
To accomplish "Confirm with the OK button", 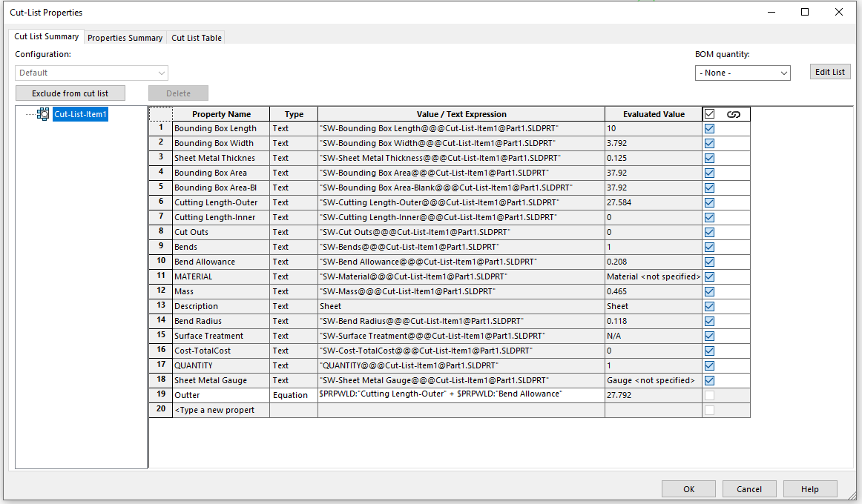I will click(689, 489).
